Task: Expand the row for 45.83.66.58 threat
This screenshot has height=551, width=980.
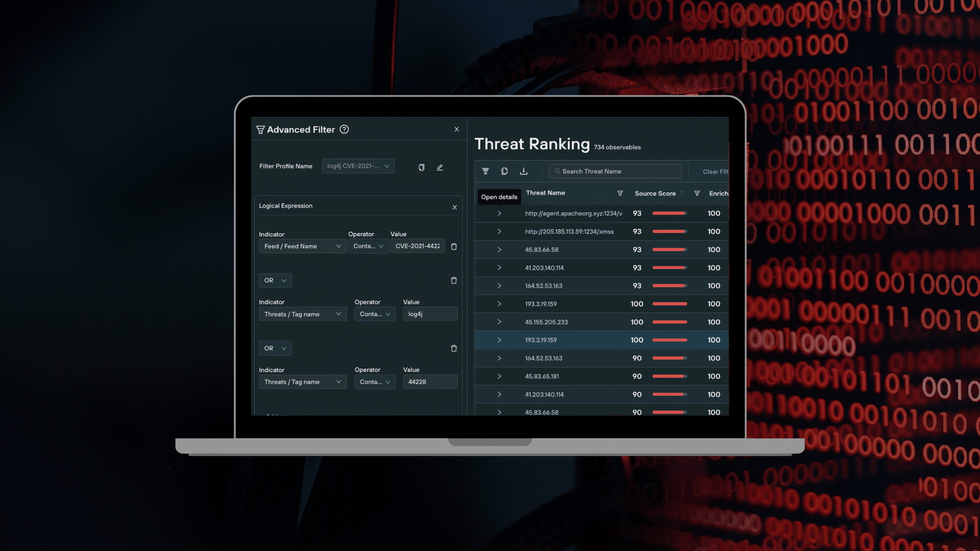Action: pos(499,249)
